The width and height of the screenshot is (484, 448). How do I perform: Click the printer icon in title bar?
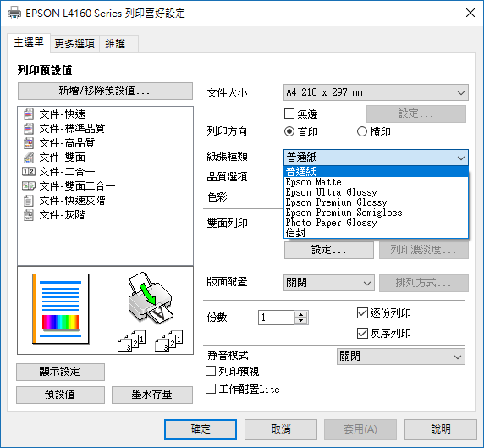[14, 14]
